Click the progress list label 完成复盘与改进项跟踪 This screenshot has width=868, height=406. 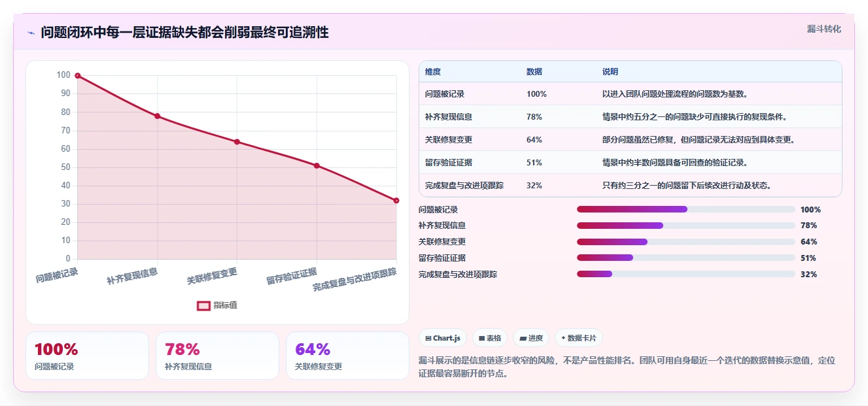coord(458,275)
